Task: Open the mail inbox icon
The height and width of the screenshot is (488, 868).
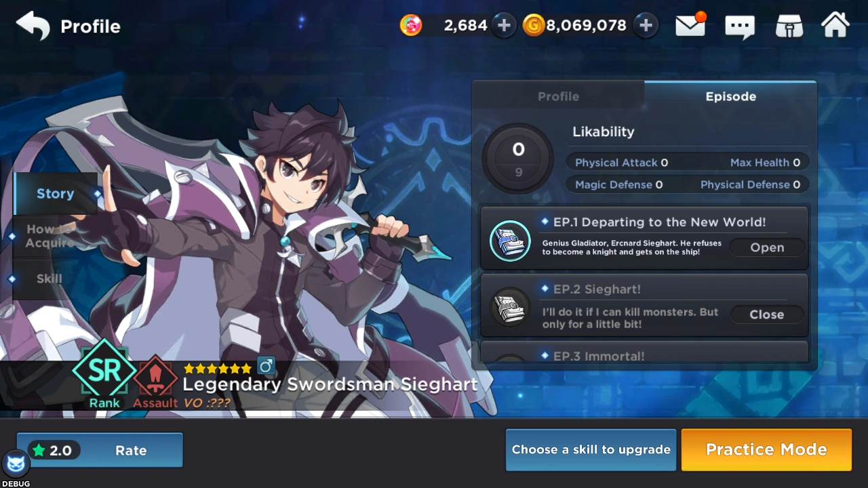Action: pyautogui.click(x=691, y=25)
